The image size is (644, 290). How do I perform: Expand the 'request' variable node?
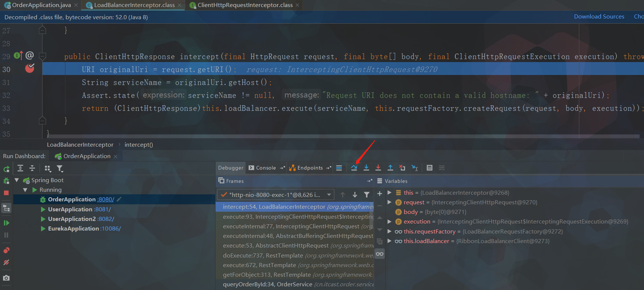pyautogui.click(x=389, y=202)
